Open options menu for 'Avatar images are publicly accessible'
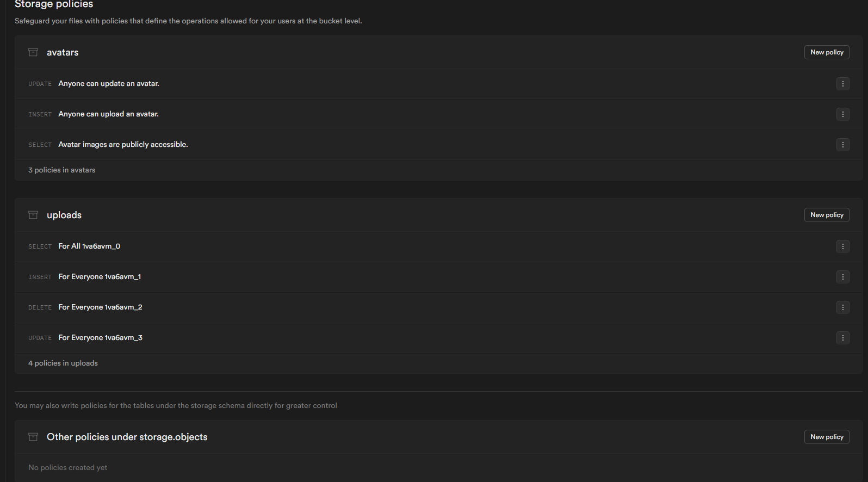The width and height of the screenshot is (868, 482). pos(842,145)
